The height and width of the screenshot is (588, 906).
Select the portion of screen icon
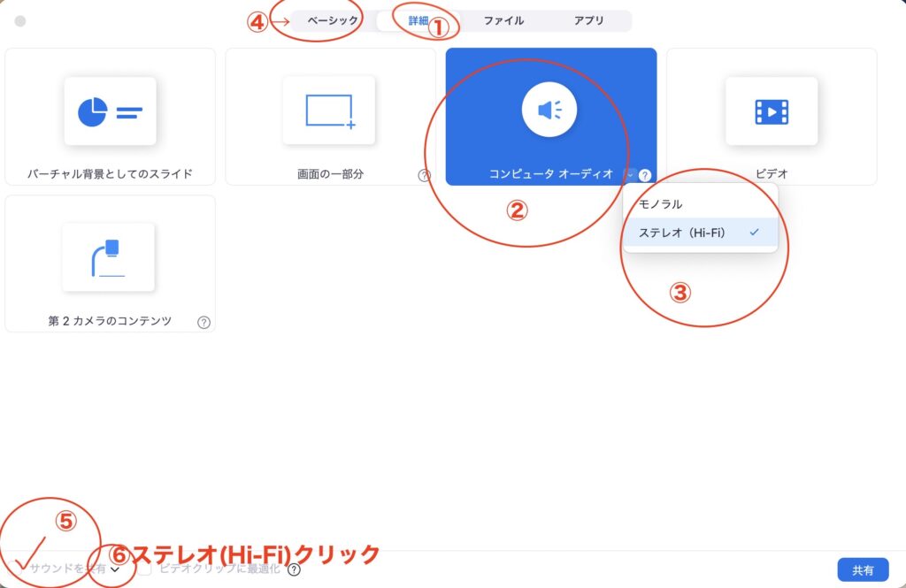click(x=329, y=111)
